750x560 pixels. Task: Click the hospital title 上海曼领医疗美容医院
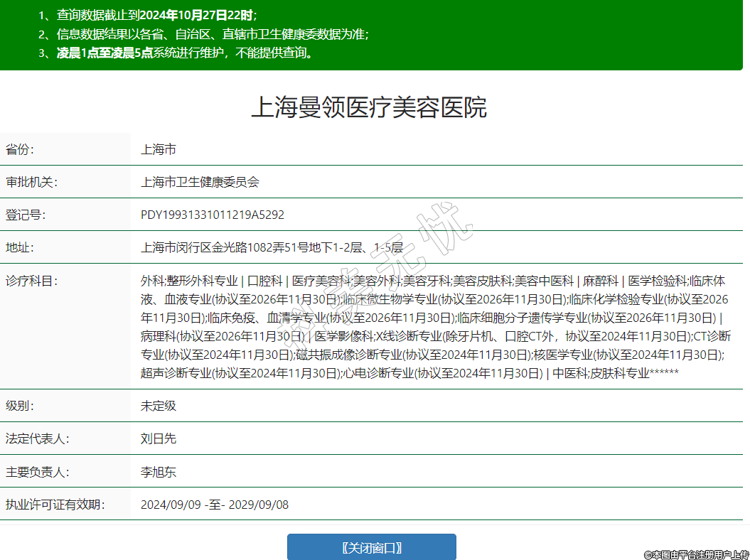(369, 108)
